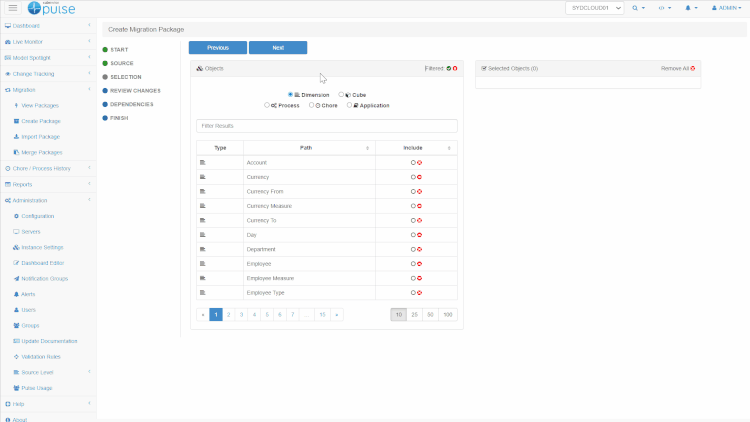
Task: Select the Application radio button
Action: tap(349, 105)
